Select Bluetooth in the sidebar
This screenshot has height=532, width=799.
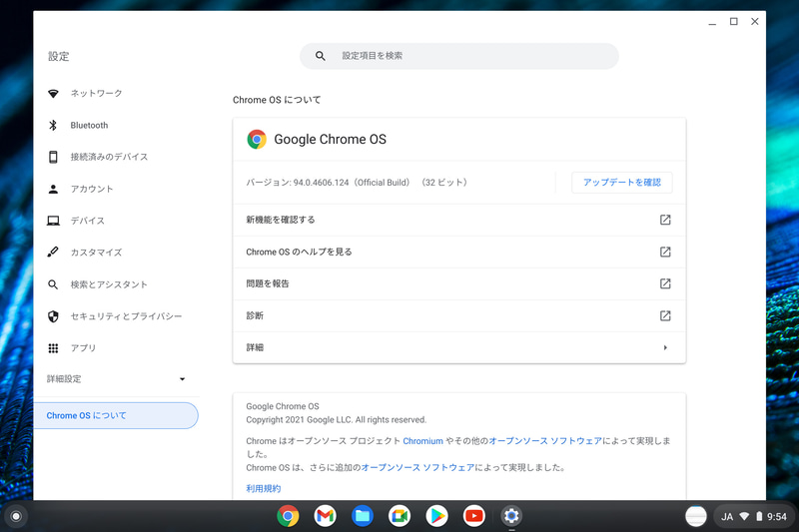point(89,125)
